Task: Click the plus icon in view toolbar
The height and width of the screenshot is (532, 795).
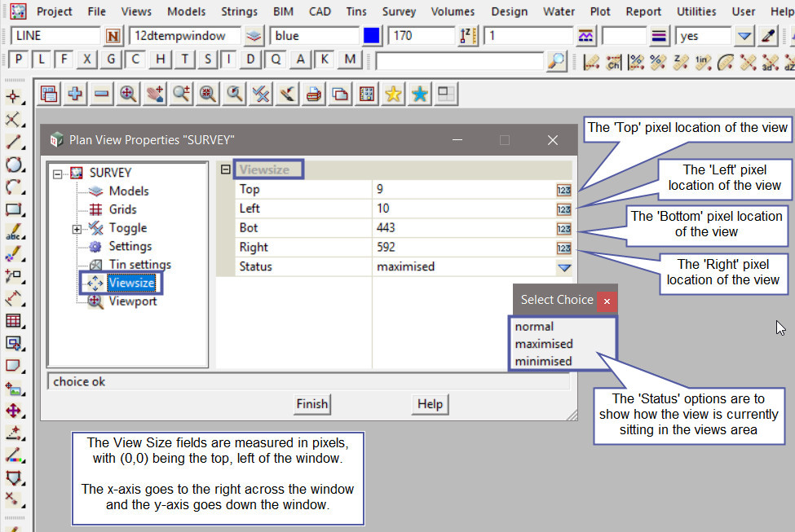Action: (75, 95)
